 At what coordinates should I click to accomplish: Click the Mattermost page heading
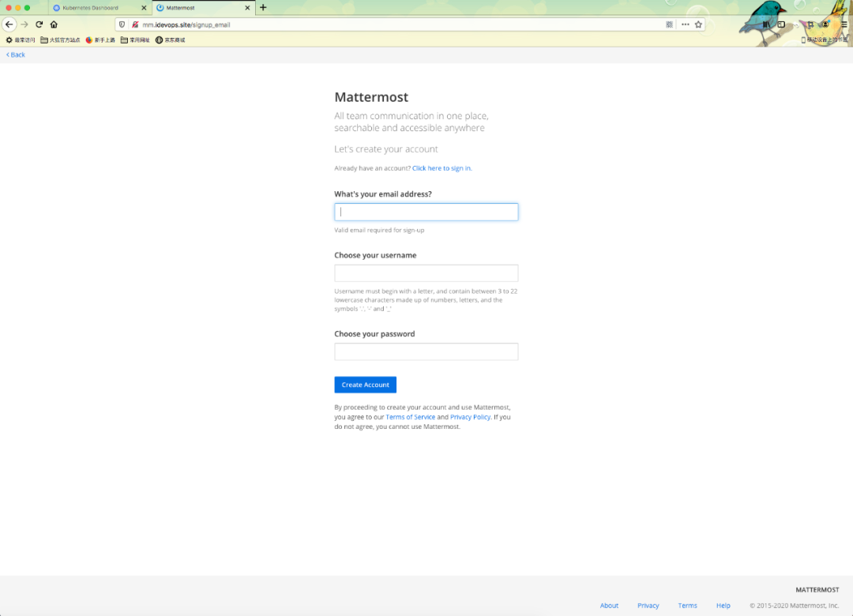[x=371, y=97]
